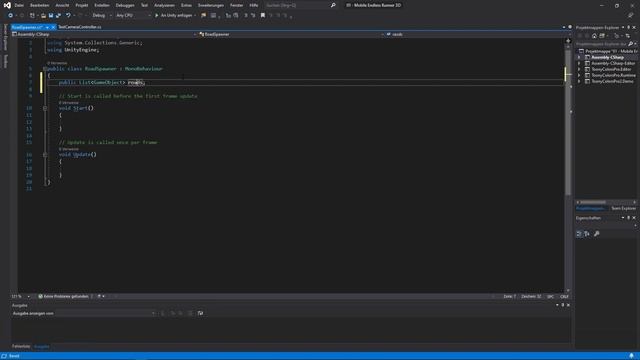Click the search magnifier icon in title bar
The width and height of the screenshot is (640, 360).
(x=333, y=5)
